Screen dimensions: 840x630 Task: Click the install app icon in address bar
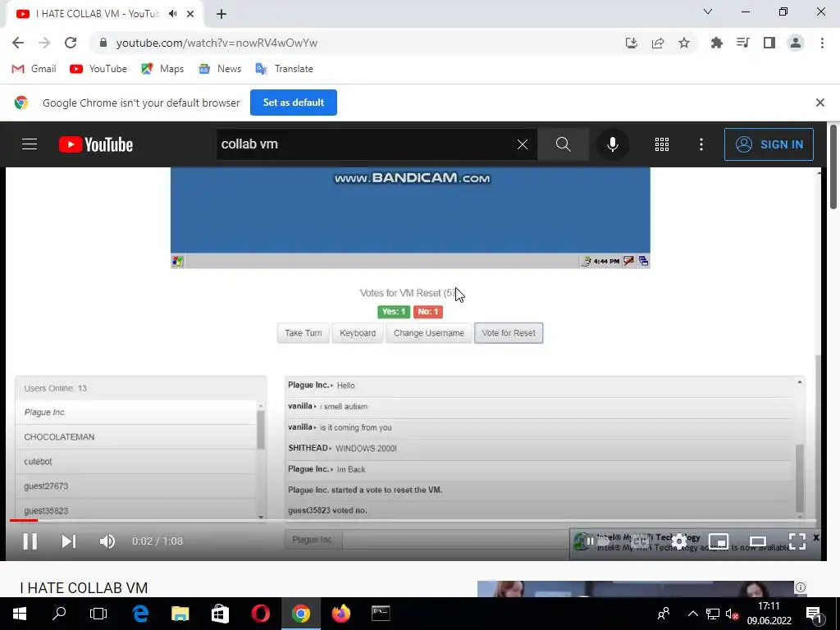pos(632,43)
